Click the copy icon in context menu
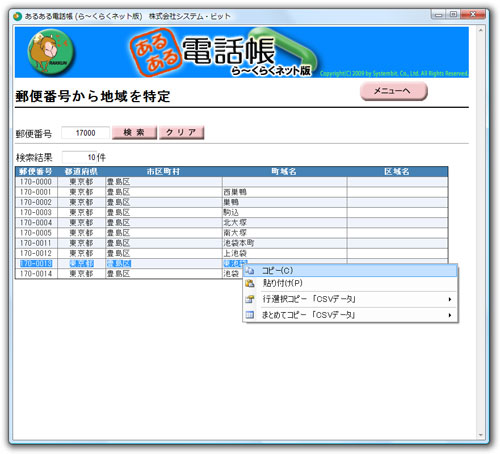The width and height of the screenshot is (500, 454). point(249,270)
